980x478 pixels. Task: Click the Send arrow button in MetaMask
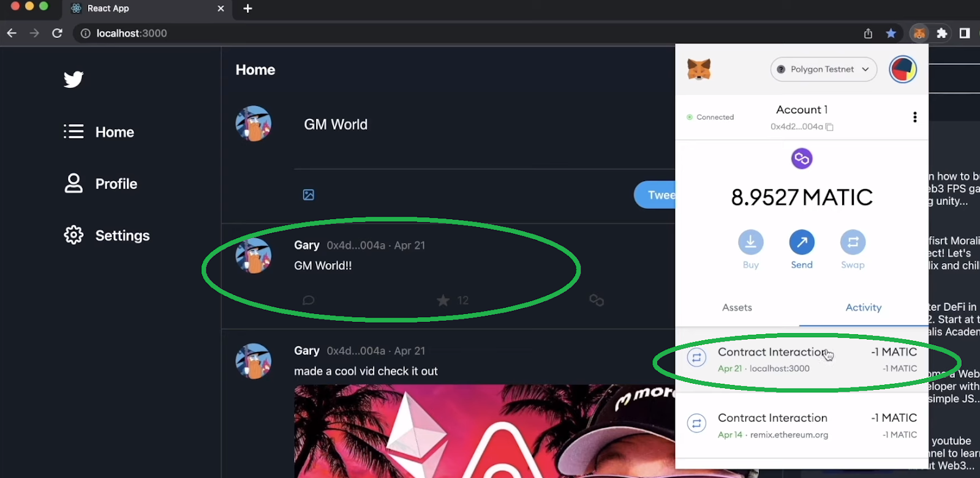[x=802, y=242]
